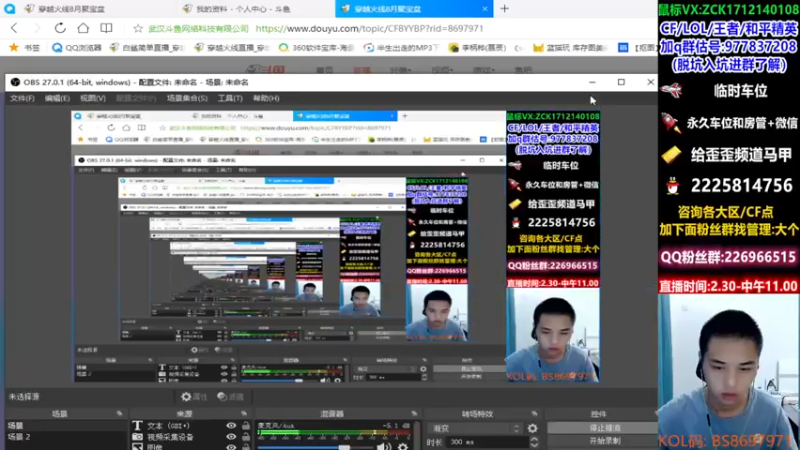
Task: Step the transition duration spinner
Action: 534,442
